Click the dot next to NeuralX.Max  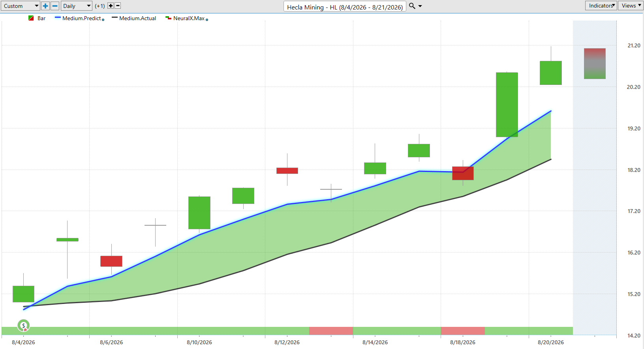[x=207, y=19]
